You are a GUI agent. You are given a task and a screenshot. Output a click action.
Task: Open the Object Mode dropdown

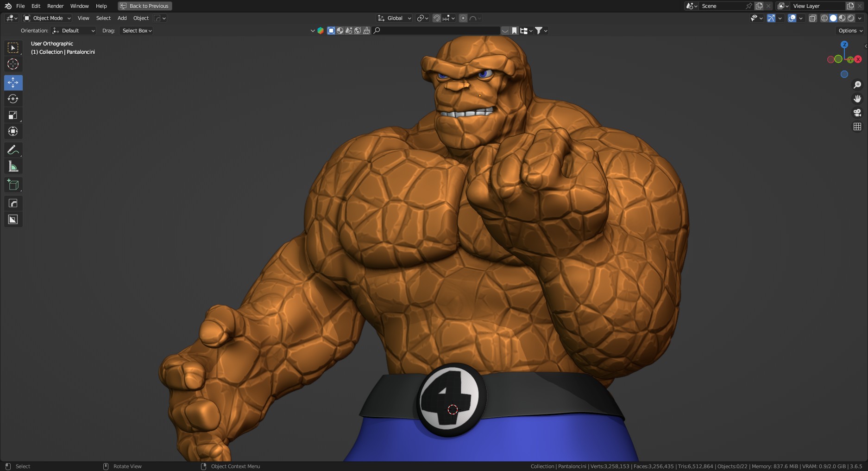pos(47,18)
